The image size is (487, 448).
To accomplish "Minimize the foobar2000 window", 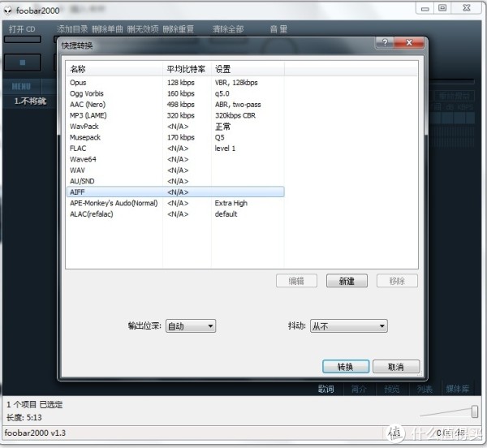I will coord(425,8).
